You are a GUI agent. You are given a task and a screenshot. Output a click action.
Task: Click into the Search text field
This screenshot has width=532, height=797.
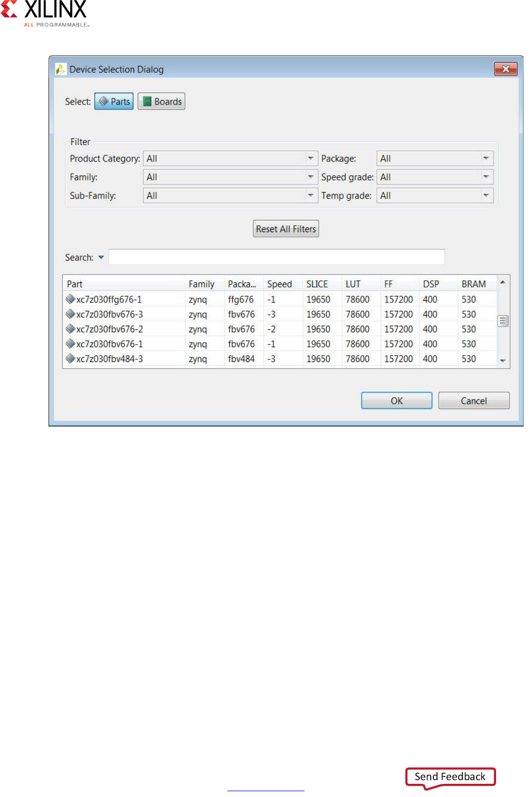[x=277, y=257]
